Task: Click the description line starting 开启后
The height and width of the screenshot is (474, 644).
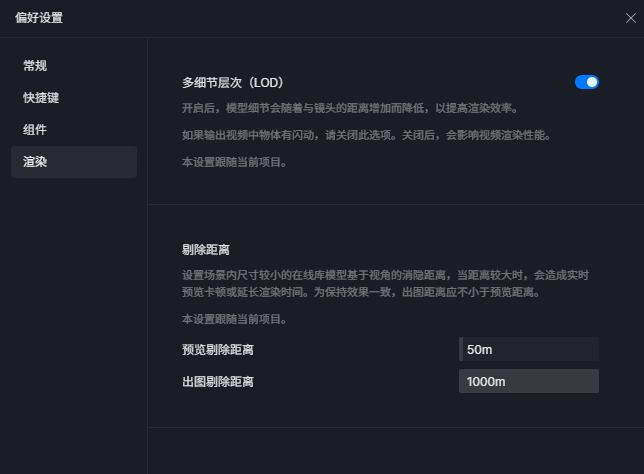Action: point(350,108)
